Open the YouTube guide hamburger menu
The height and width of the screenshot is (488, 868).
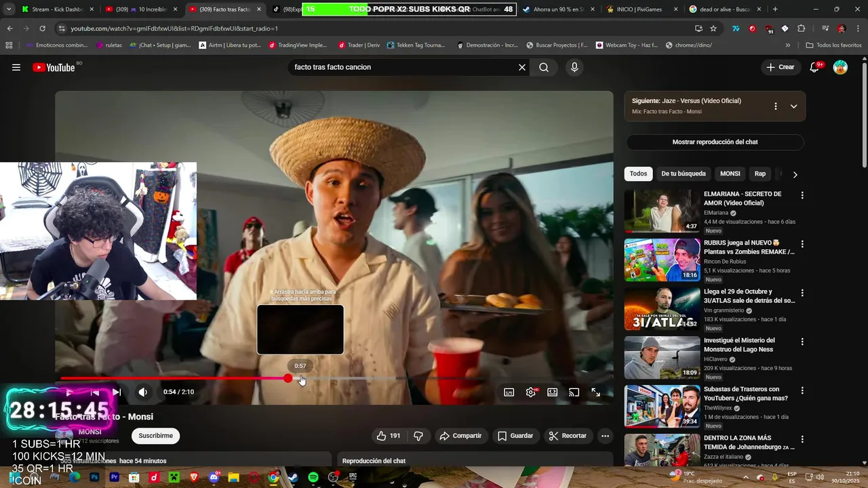(x=16, y=67)
